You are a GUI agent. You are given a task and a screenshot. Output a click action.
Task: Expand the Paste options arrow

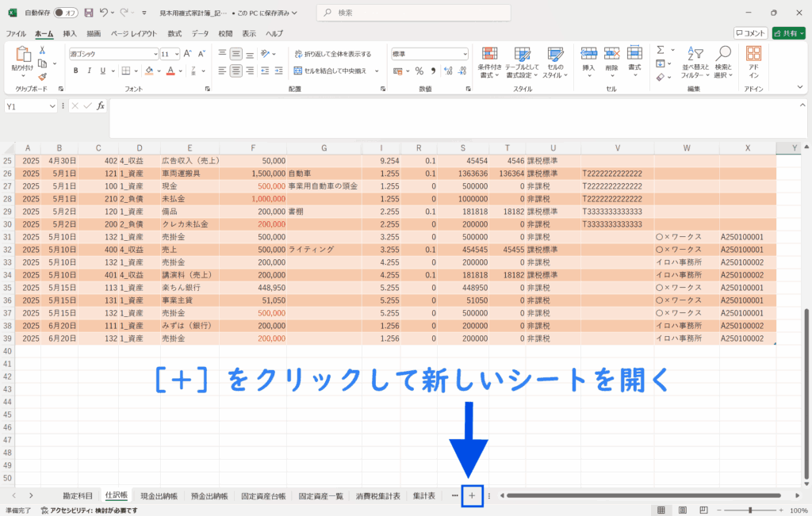pyautogui.click(x=22, y=76)
